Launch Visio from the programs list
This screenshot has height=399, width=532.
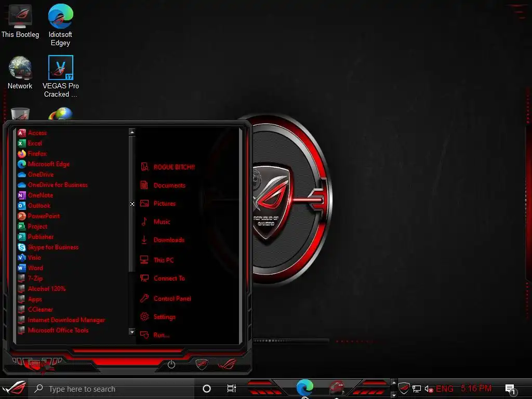29,258
